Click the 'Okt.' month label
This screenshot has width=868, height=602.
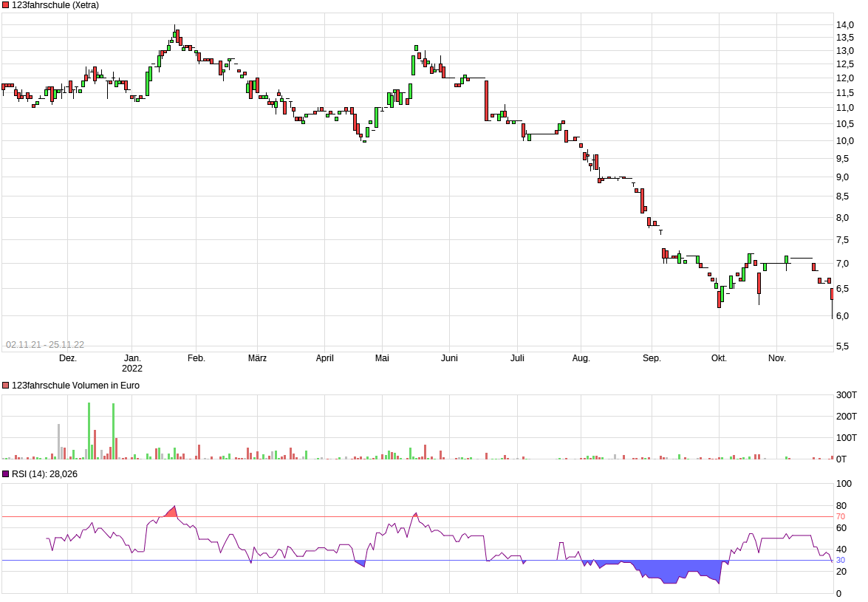(719, 358)
